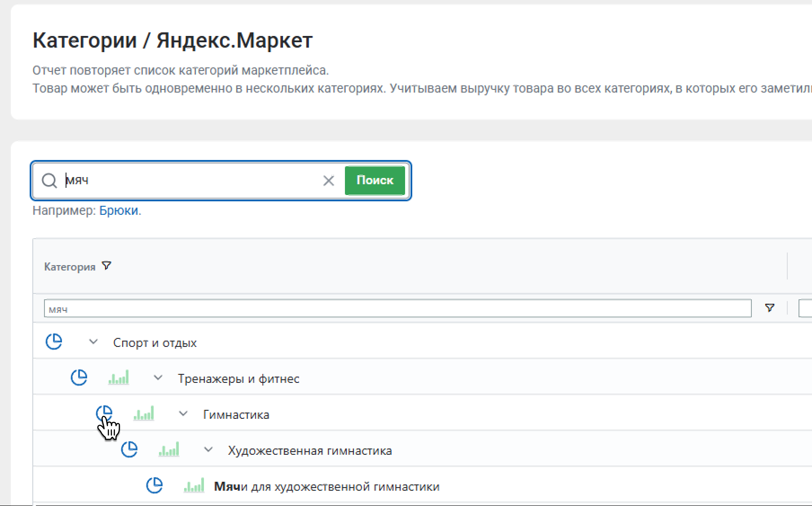Open pie chart for Художественная гимнастика

tap(129, 449)
